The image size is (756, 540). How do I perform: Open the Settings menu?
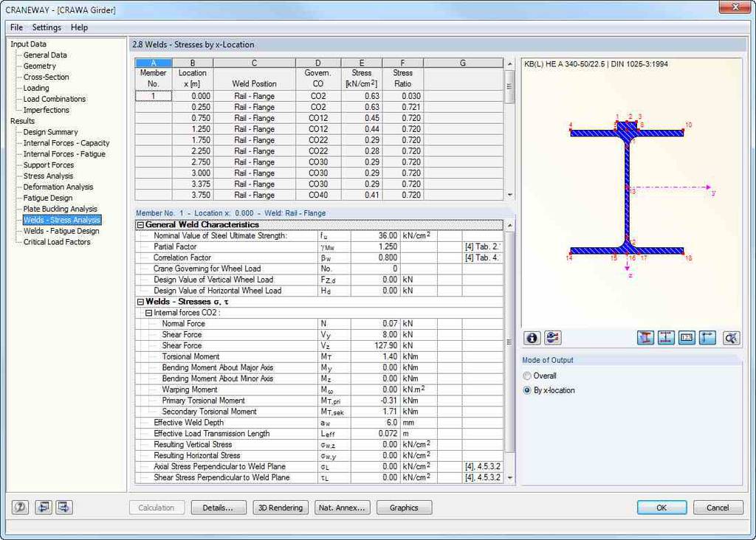(47, 27)
